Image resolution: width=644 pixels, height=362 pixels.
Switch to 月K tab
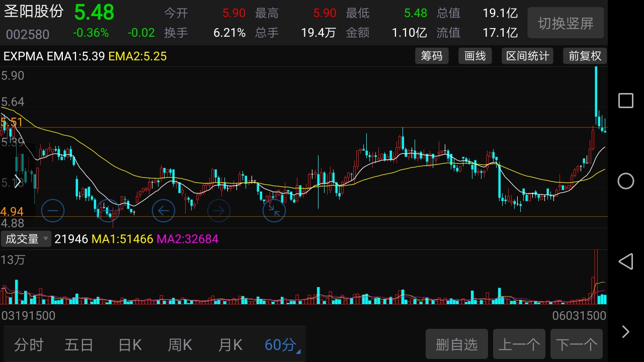(x=230, y=345)
